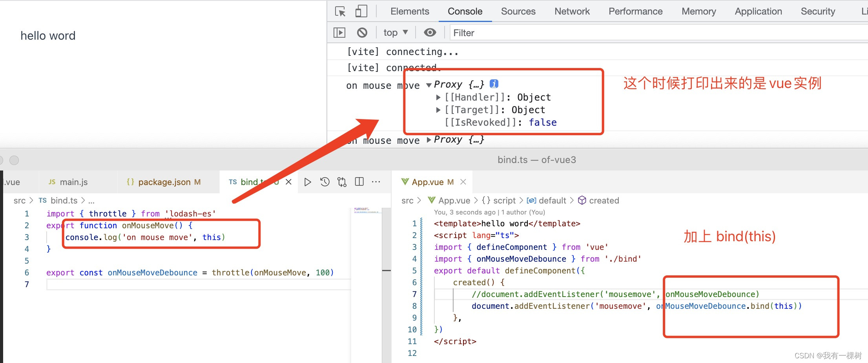This screenshot has width=868, height=363.
Task: Switch to the Performance tab
Action: 635,11
